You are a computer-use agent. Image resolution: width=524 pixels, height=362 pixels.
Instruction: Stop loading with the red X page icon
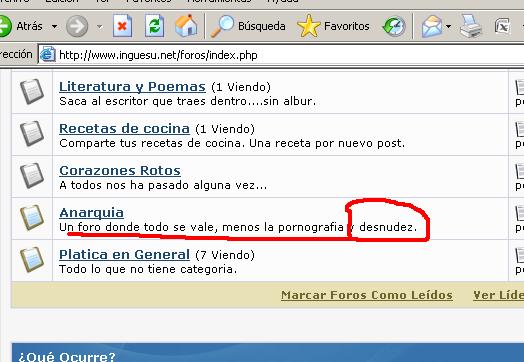coord(122,26)
